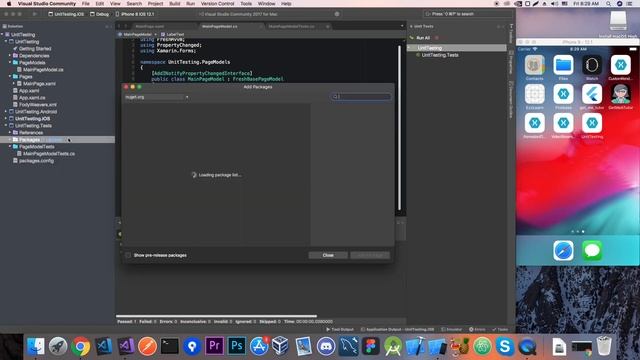
Task: Select the UnitTesting.iOS project node
Action: point(32,118)
